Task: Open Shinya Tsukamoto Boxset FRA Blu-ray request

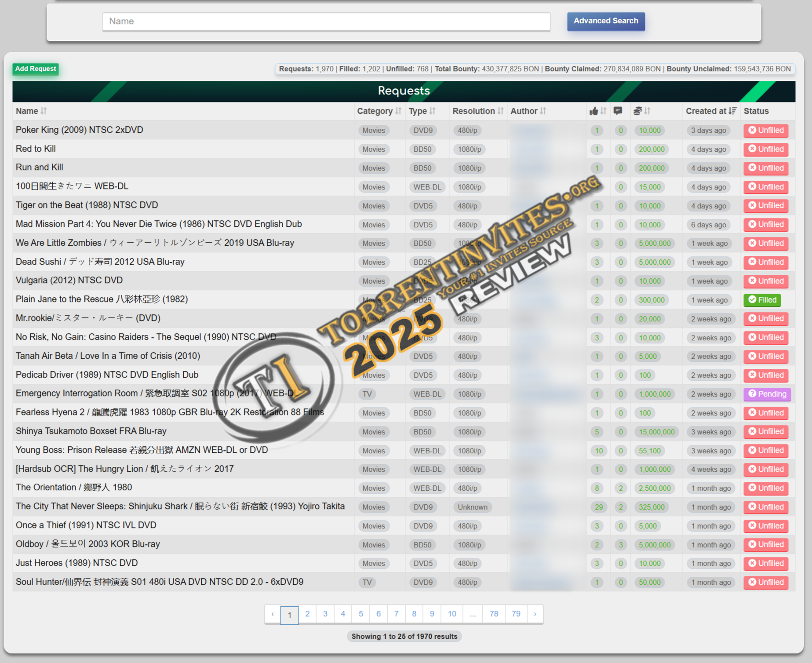Action: pyautogui.click(x=91, y=431)
